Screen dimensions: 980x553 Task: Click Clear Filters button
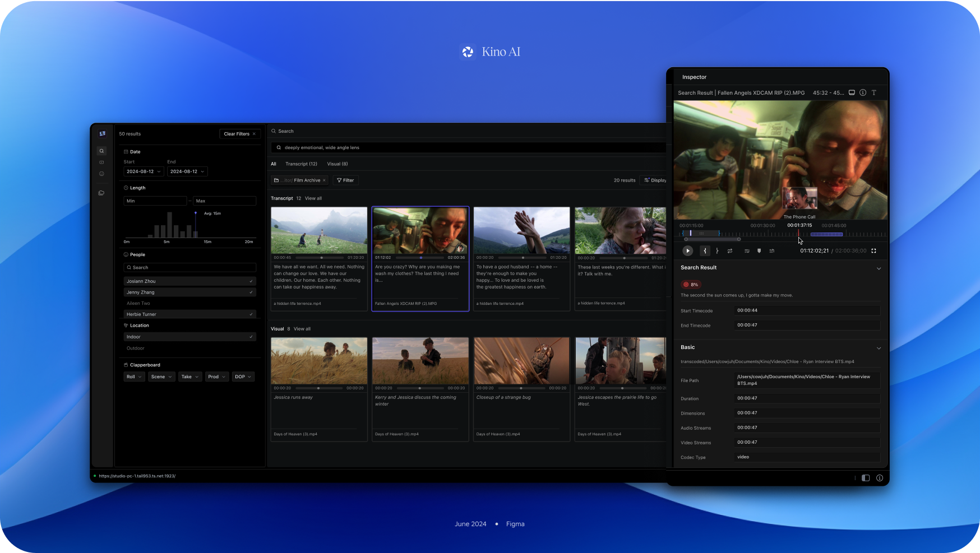(x=240, y=134)
